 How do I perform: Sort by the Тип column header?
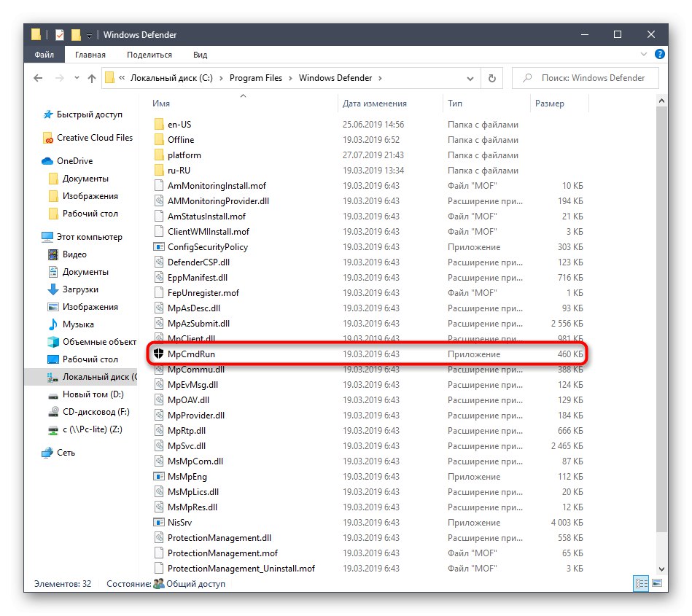coord(454,104)
